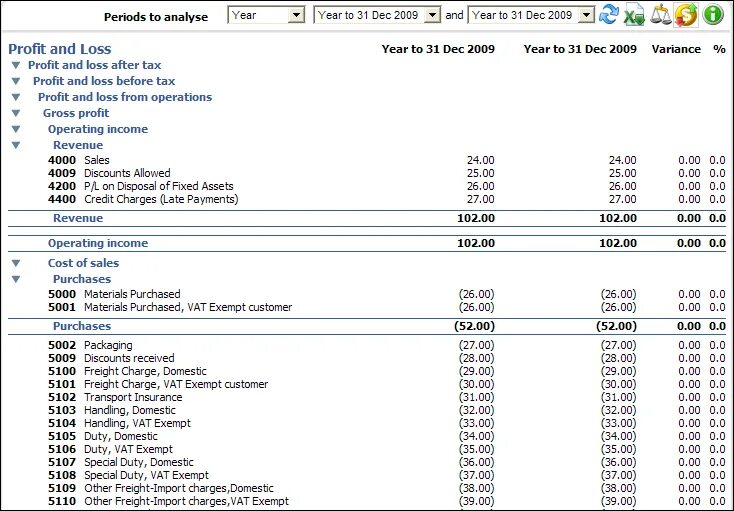Click the gold dollar coin icon
Screen dimensions: 734x511
pos(686,15)
